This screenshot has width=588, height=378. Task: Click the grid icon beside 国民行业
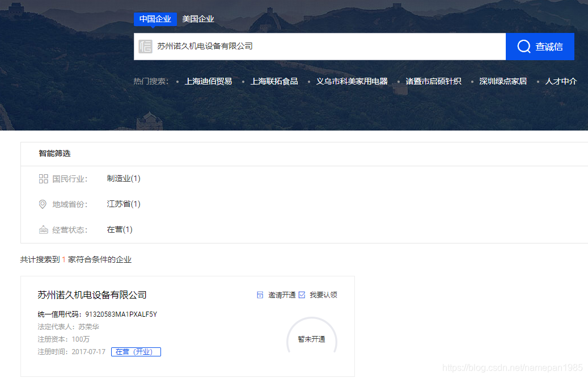coord(44,178)
